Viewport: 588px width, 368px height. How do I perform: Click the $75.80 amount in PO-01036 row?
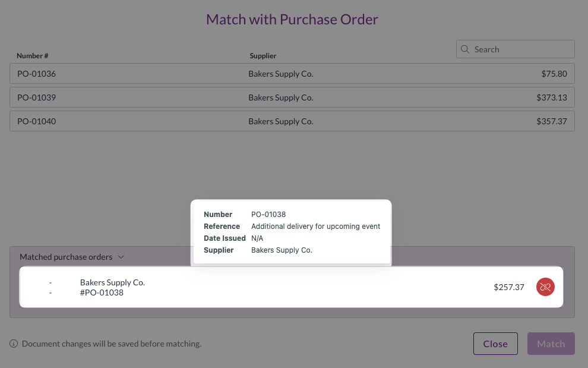(554, 74)
